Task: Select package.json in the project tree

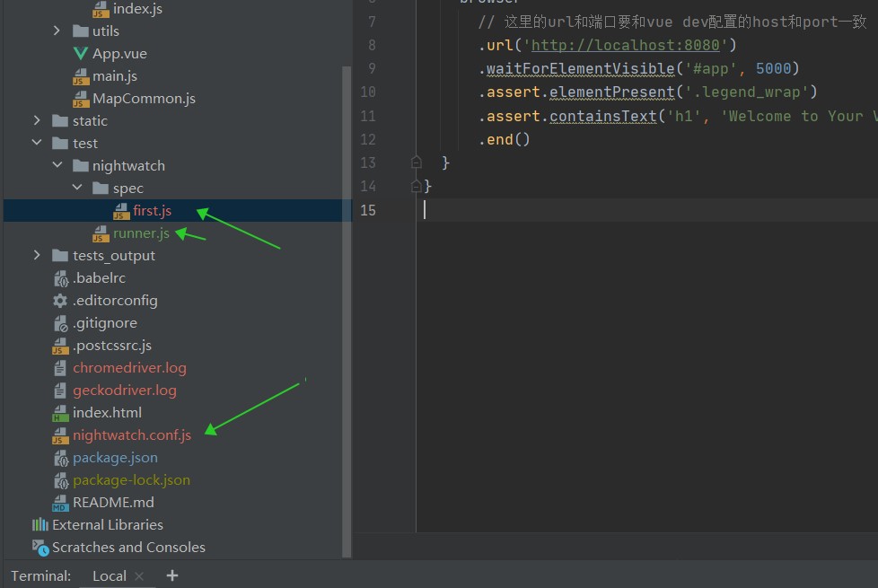Action: (x=115, y=458)
